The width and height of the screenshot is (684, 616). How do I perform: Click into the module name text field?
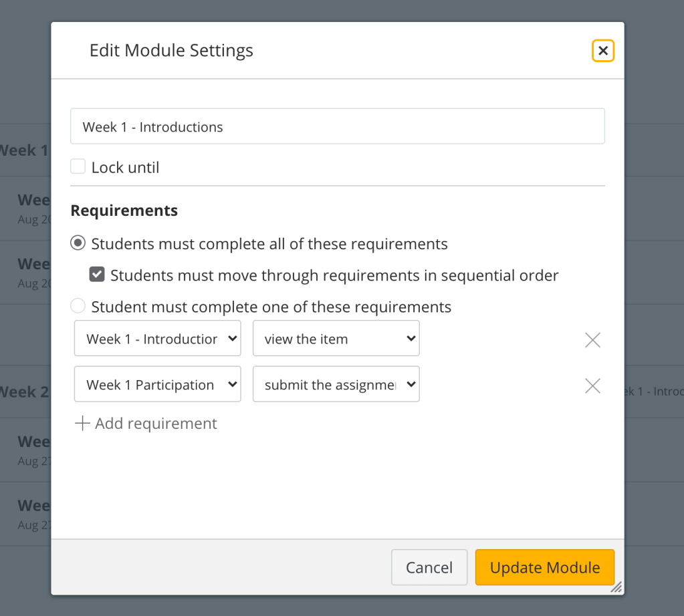[x=337, y=127]
